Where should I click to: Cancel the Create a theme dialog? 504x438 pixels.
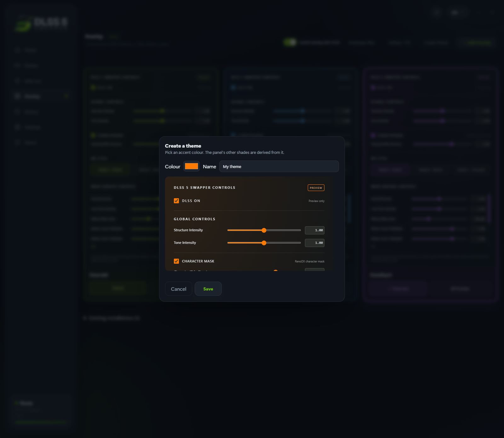point(179,289)
